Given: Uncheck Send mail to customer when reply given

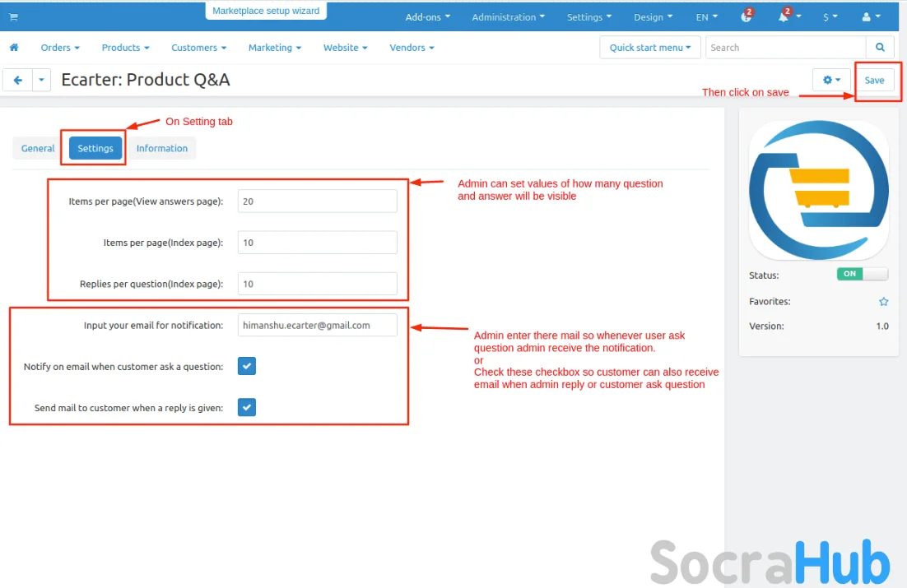Looking at the screenshot, I should (246, 407).
